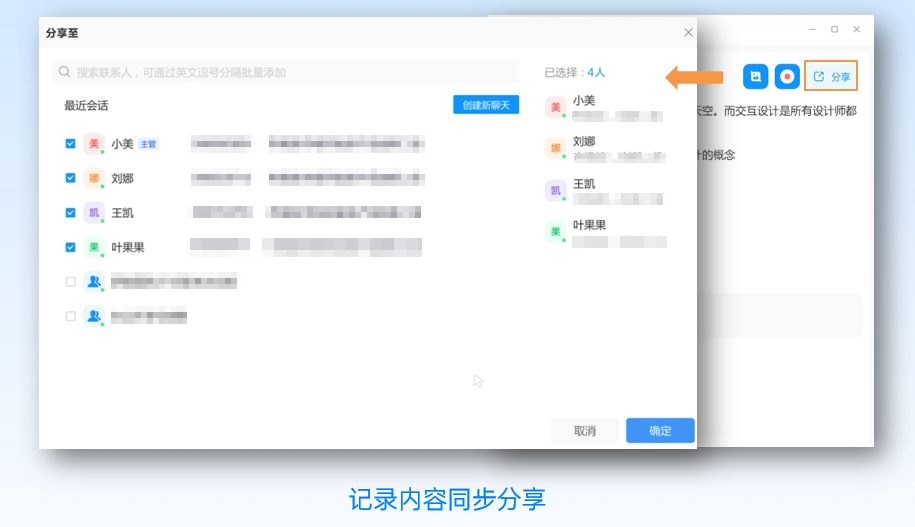915x527 pixels.
Task: Uncheck the 叶果果 contact checkbox
Action: pos(71,247)
